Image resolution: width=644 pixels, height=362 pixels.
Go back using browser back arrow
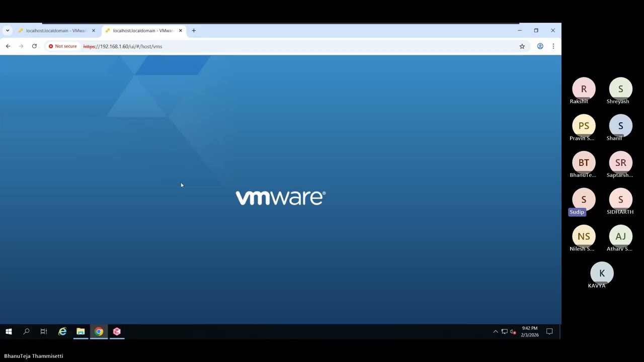point(8,46)
